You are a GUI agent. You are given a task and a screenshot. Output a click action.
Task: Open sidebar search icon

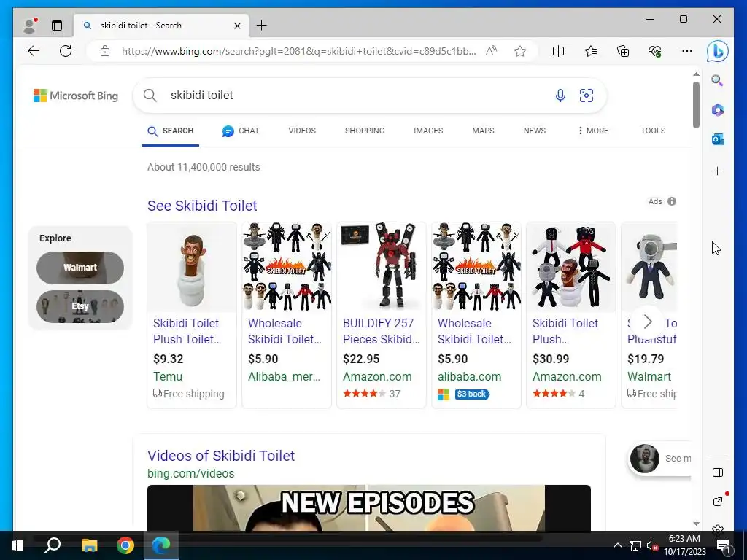click(718, 80)
